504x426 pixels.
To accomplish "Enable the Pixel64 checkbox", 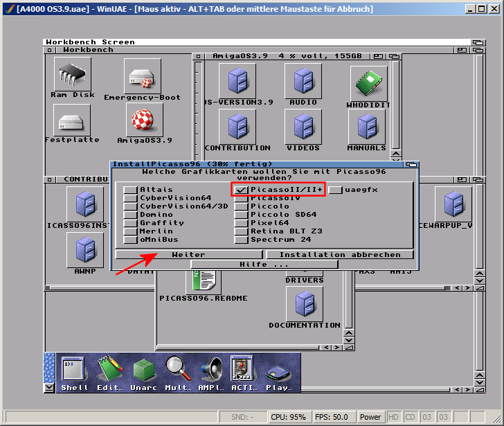I will coord(241,223).
